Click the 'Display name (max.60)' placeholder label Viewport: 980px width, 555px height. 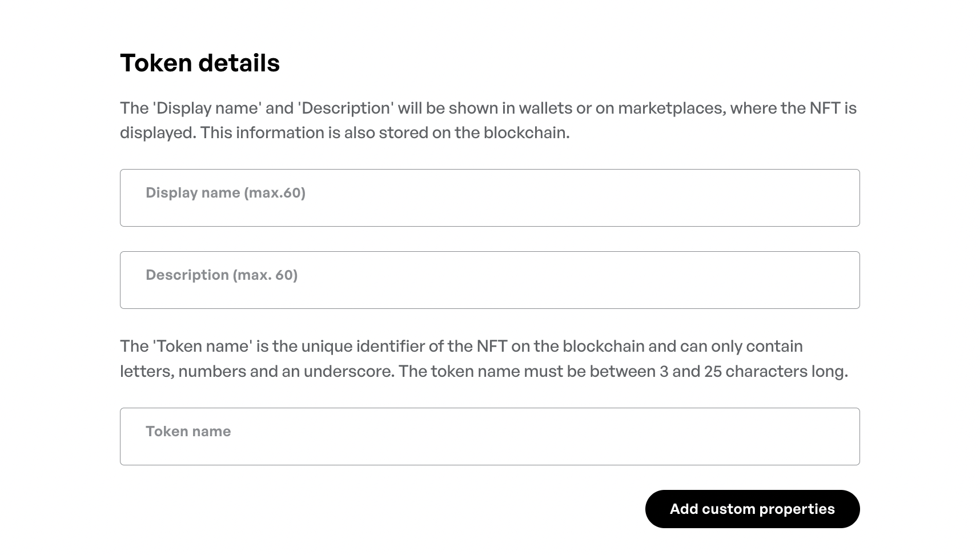pos(226,193)
